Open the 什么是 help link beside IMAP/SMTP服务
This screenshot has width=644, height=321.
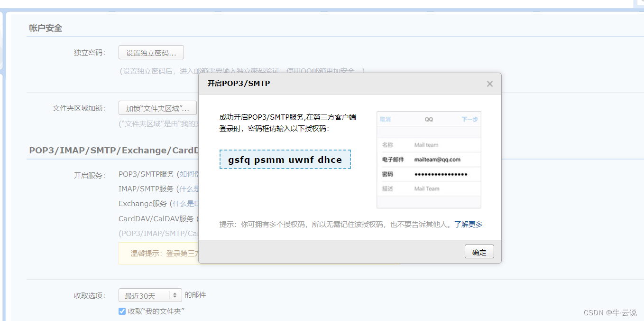(187, 189)
